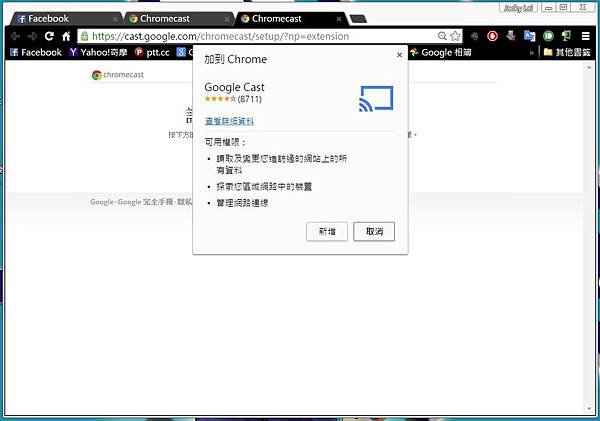This screenshot has width=600, height=421.
Task: Click the Google link in page footer
Action: tap(102, 202)
